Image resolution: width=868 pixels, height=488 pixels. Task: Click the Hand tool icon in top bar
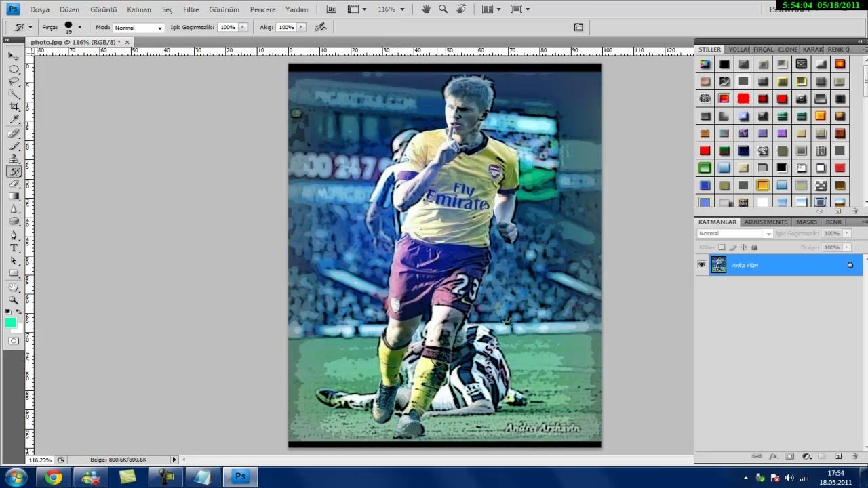pos(426,9)
